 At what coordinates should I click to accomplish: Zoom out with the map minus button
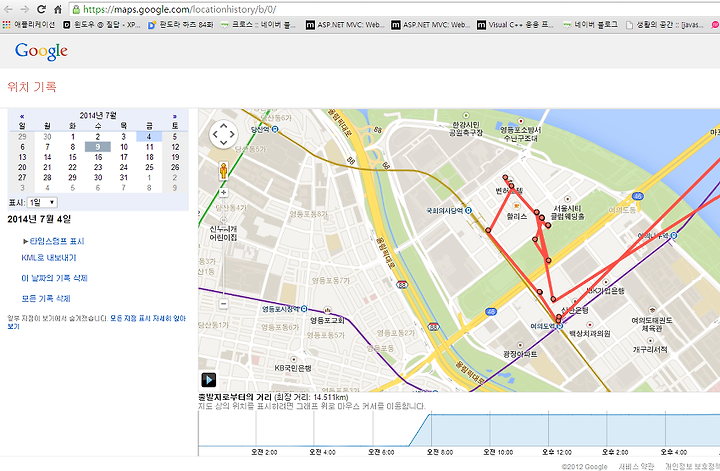tap(223, 303)
